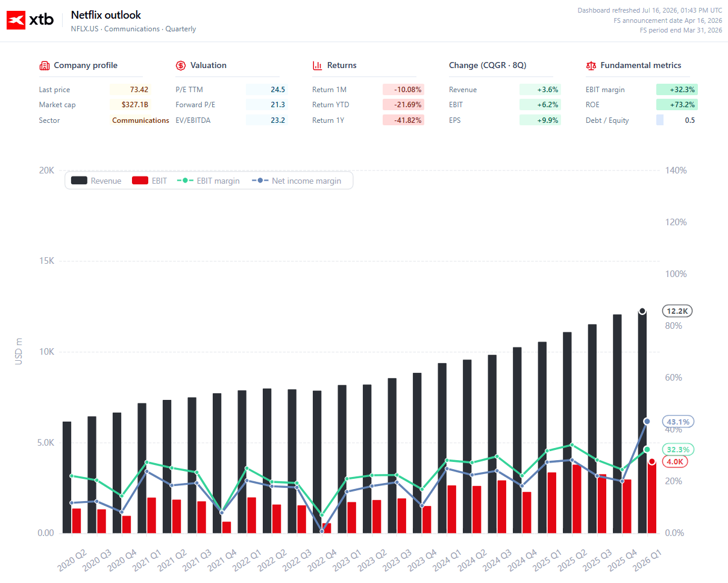This screenshot has height=583, width=728.
Task: Toggle Revenue series in chart legend
Action: point(96,181)
